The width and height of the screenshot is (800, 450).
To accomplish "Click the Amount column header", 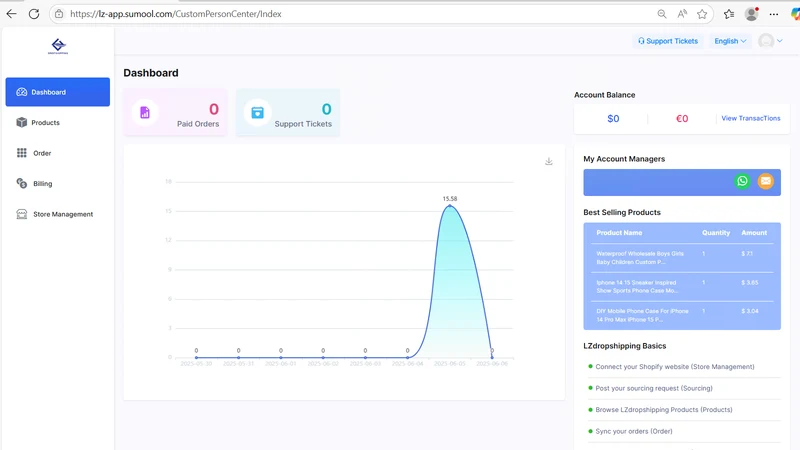I will pyautogui.click(x=754, y=233).
